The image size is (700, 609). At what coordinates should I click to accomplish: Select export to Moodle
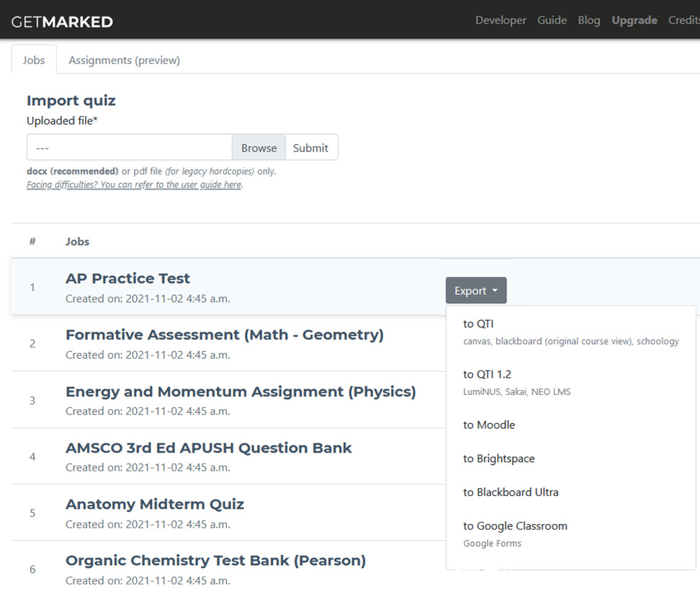coord(490,425)
